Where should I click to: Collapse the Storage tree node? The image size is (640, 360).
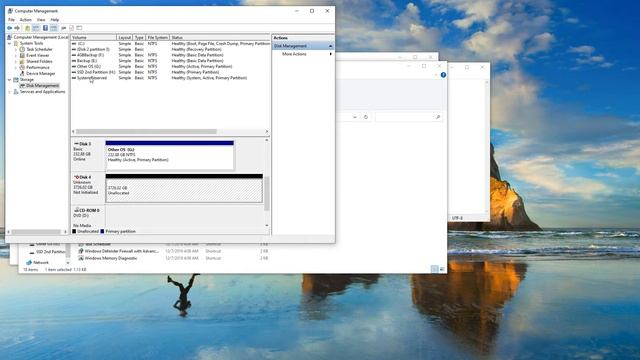click(x=9, y=80)
